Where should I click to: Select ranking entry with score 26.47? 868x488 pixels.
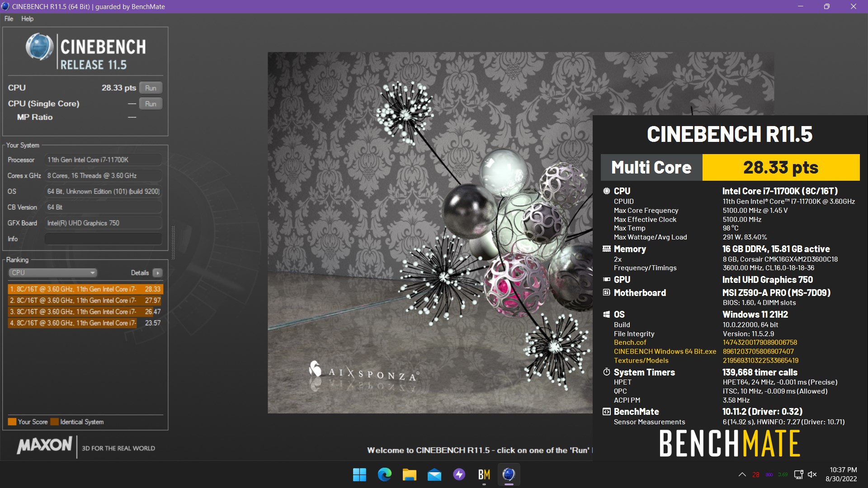coord(85,311)
